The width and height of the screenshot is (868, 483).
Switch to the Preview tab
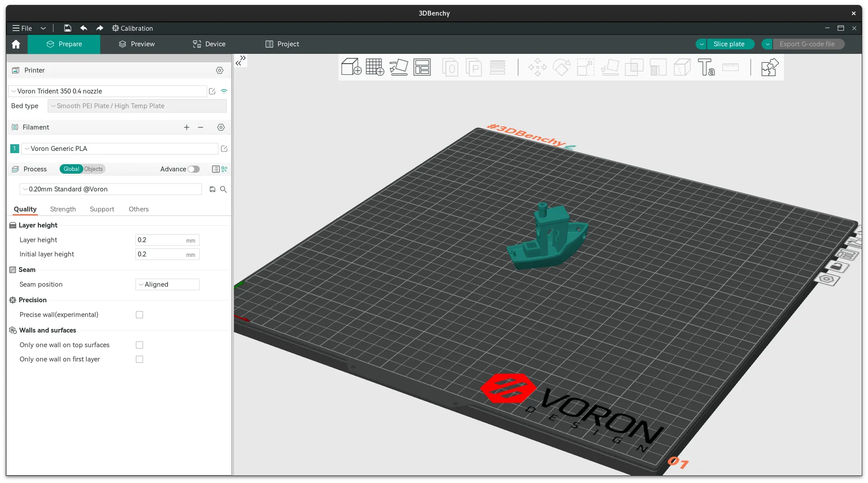137,44
